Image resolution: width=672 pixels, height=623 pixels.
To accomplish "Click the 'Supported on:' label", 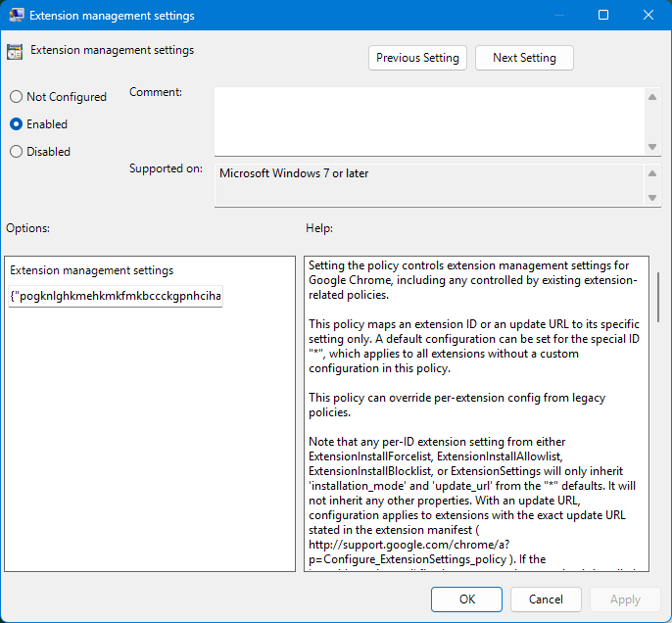I will point(166,168).
